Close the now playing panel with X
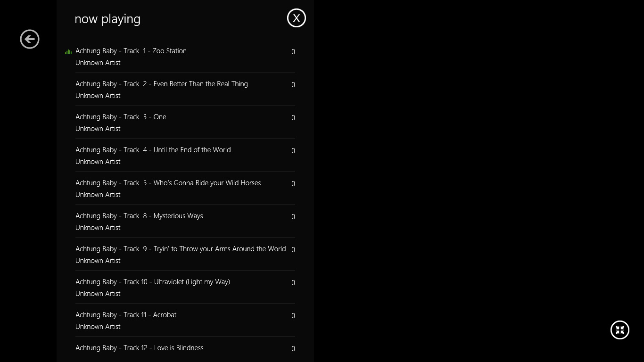This screenshot has height=362, width=644. (x=297, y=18)
